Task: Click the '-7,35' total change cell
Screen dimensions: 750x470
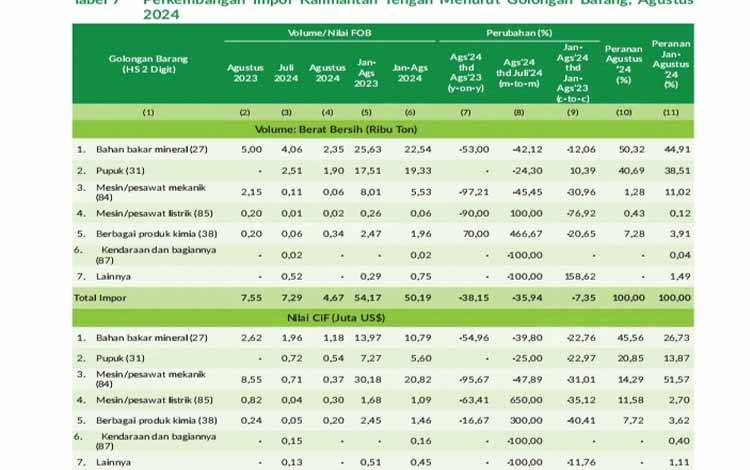Action: (584, 298)
